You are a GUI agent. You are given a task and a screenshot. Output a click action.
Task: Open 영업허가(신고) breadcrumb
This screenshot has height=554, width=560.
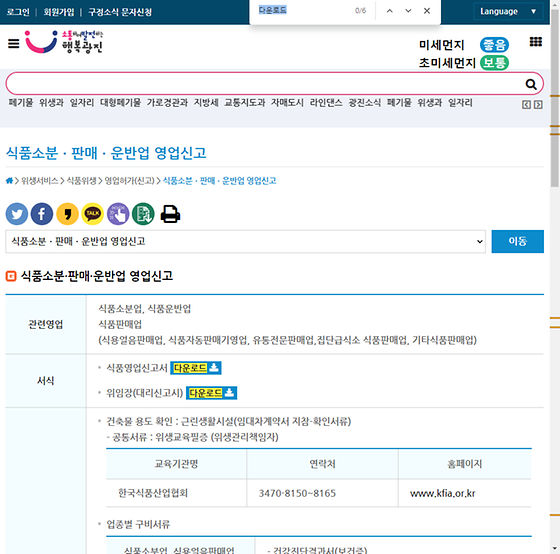pyautogui.click(x=129, y=181)
